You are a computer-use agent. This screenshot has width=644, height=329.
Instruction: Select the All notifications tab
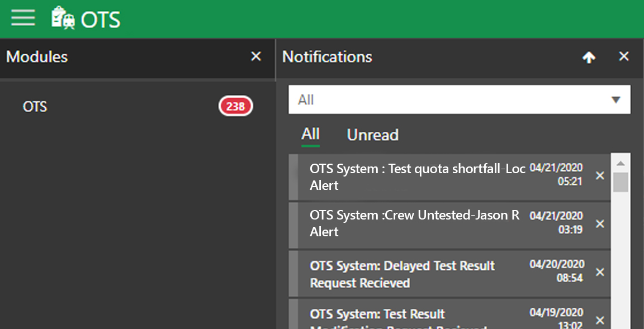pos(310,134)
